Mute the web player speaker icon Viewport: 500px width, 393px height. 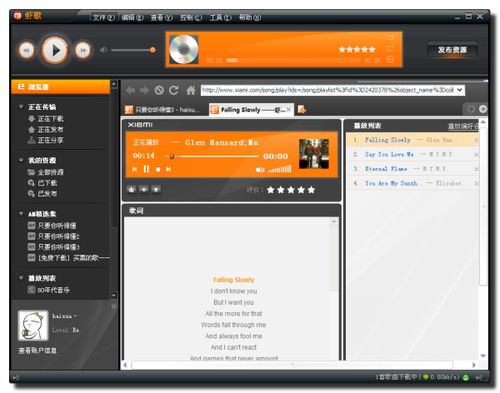260,170
